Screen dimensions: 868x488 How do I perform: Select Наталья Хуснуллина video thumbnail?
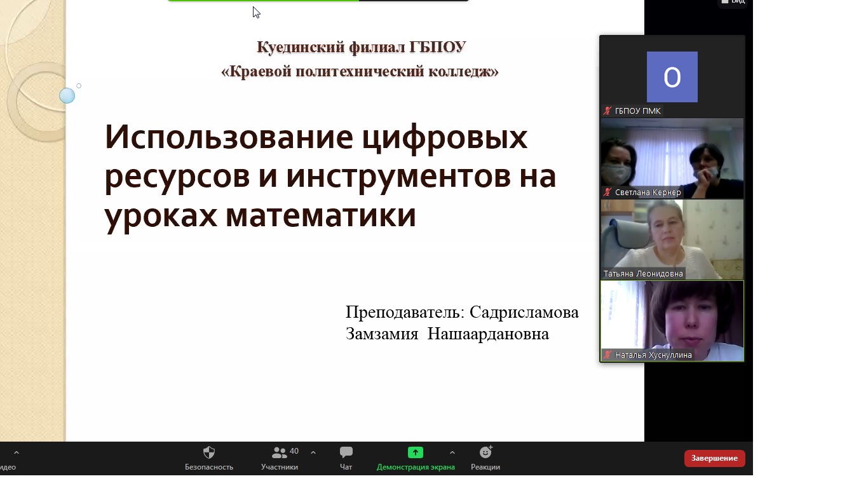pyautogui.click(x=672, y=321)
